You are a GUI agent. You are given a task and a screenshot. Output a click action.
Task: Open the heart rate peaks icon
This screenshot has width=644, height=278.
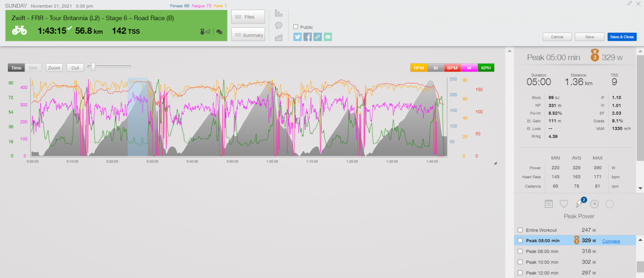[x=564, y=204]
